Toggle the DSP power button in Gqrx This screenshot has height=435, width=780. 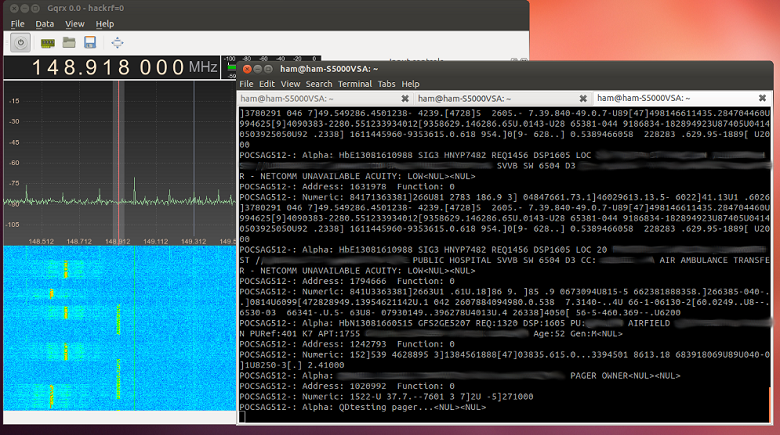(x=20, y=42)
